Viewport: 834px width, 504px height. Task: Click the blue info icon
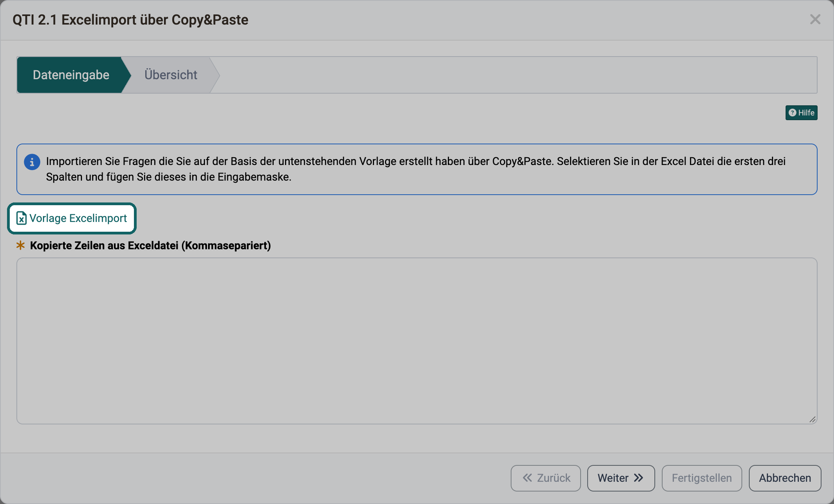tap(32, 162)
